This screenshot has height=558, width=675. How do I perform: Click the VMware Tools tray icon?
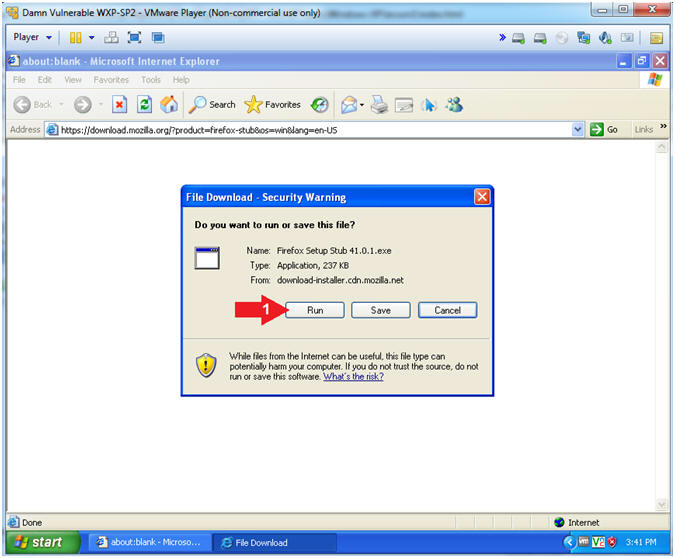pyautogui.click(x=583, y=542)
